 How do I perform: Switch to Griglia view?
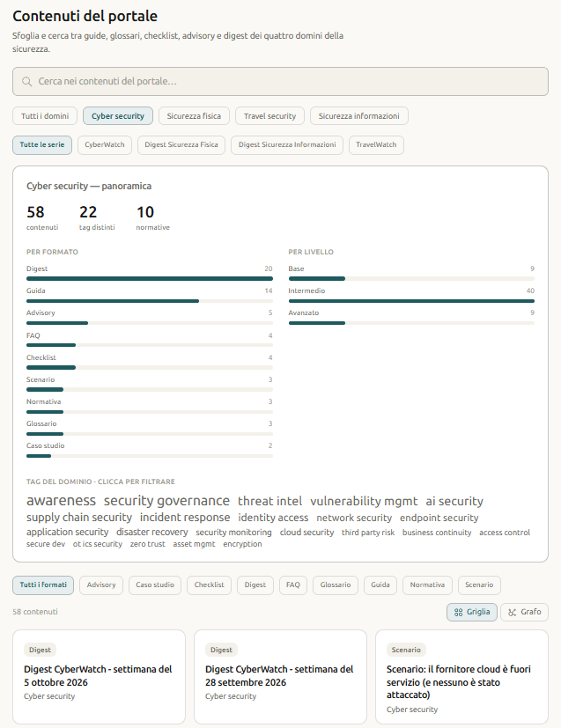(472, 612)
